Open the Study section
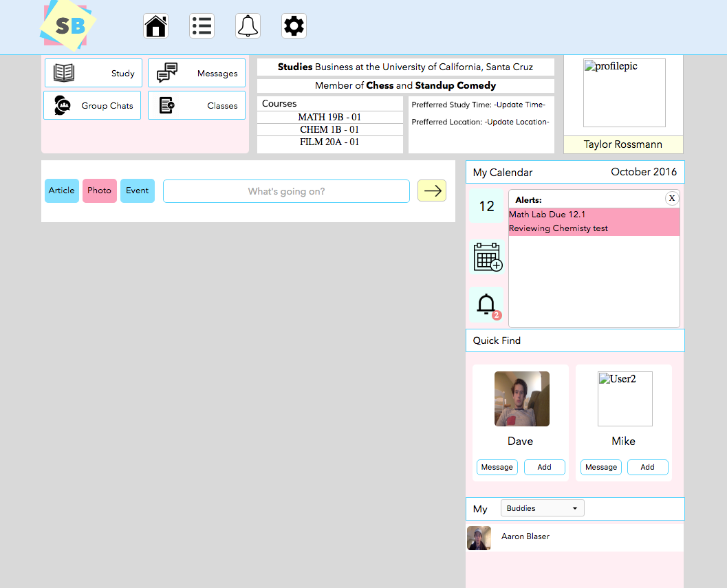Image resolution: width=727 pixels, height=588 pixels. 94,73
